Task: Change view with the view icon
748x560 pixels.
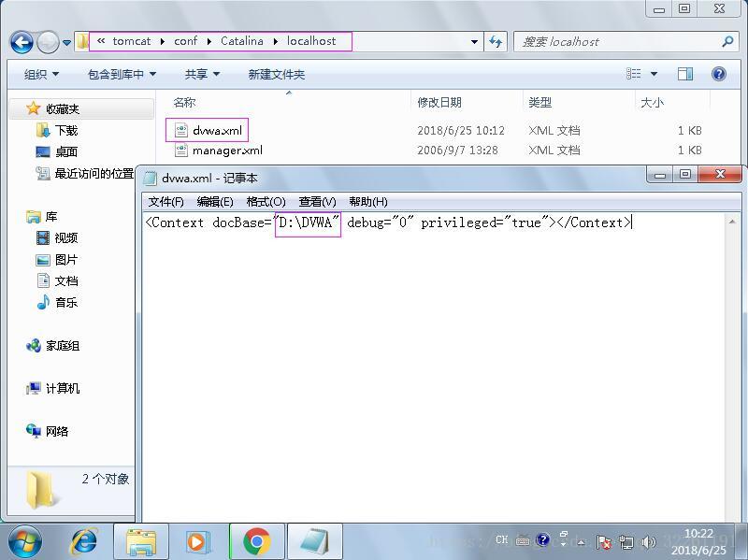Action: tap(634, 74)
